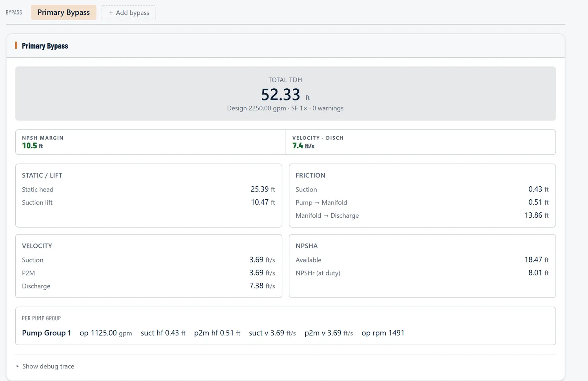Click the Pump → Manifold friction label
Image resolution: width=588 pixels, height=381 pixels.
click(x=321, y=202)
